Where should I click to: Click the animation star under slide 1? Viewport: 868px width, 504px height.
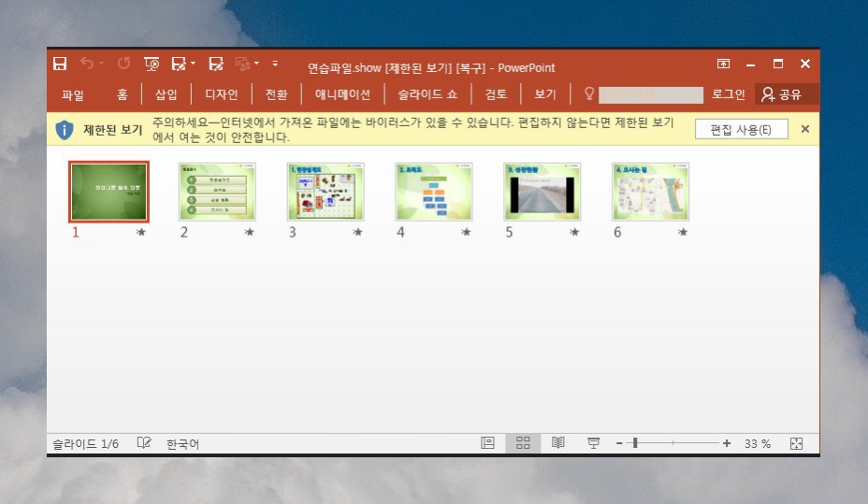pos(141,232)
